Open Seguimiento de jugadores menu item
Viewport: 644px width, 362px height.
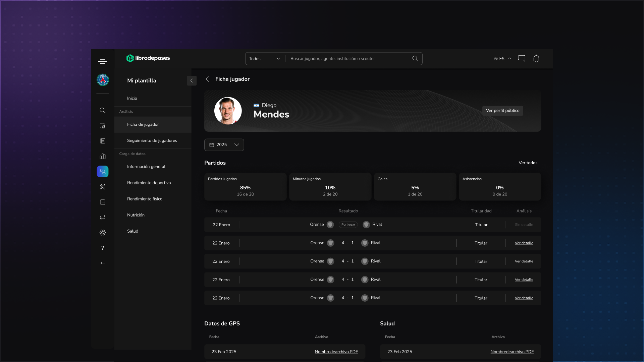pos(152,140)
